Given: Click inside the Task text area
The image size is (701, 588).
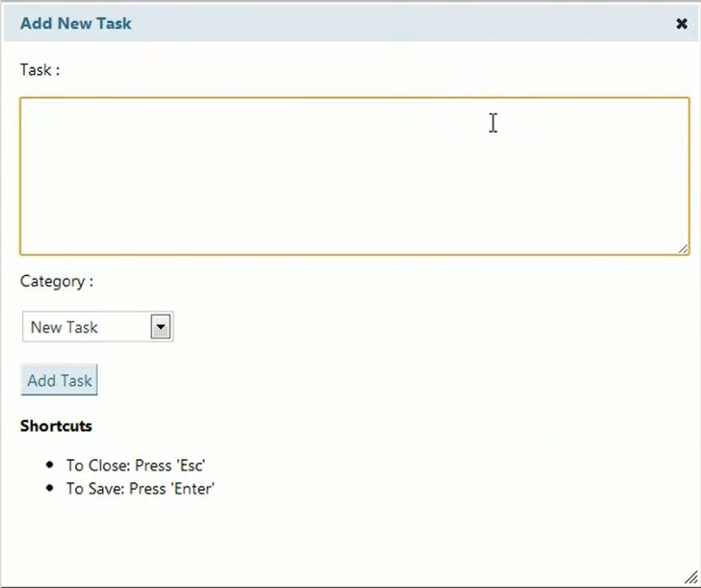Looking at the screenshot, I should (355, 177).
